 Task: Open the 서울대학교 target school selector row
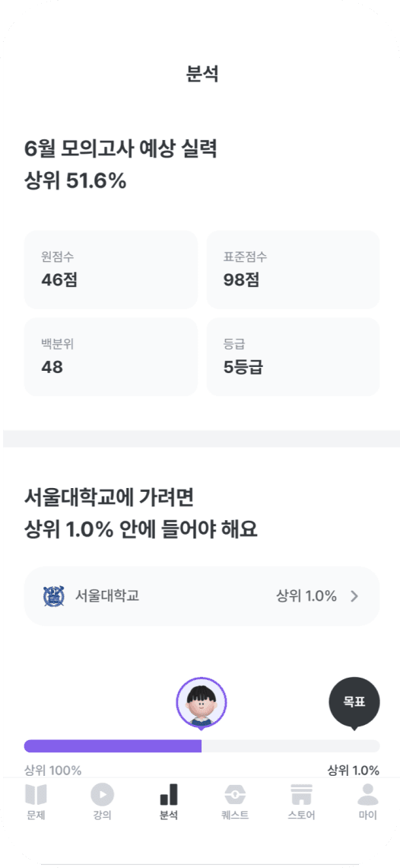point(202,596)
